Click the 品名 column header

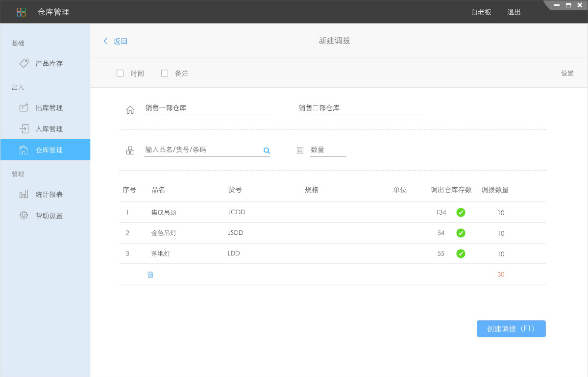158,190
